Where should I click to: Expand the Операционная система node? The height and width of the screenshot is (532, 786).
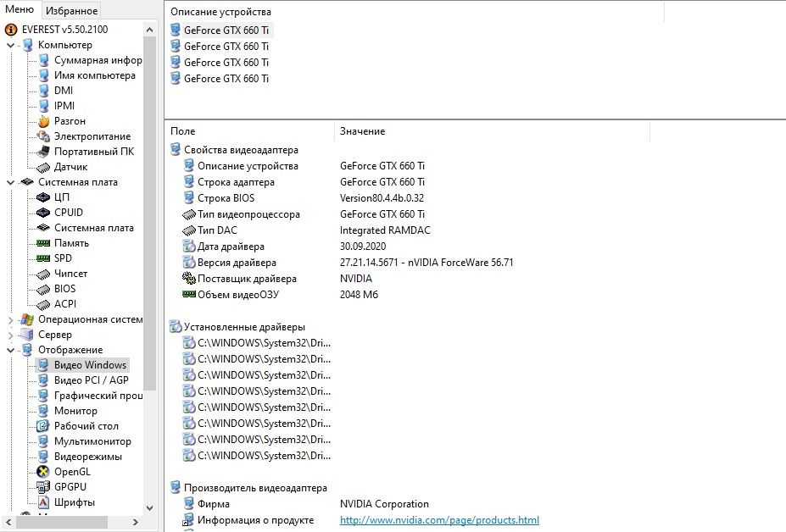coord(10,319)
